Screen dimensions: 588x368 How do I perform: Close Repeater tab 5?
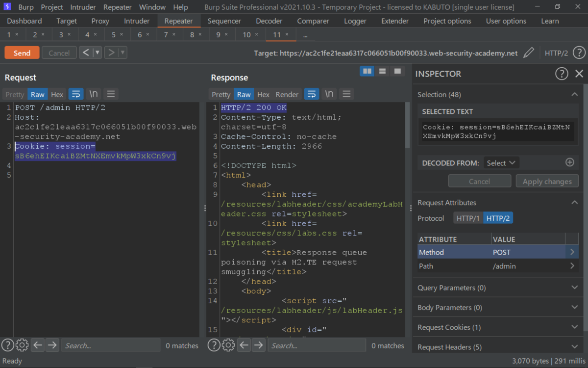pyautogui.click(x=121, y=34)
